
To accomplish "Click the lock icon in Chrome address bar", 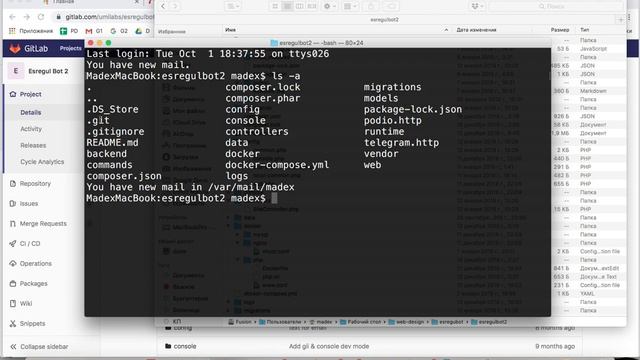I will (x=58, y=17).
